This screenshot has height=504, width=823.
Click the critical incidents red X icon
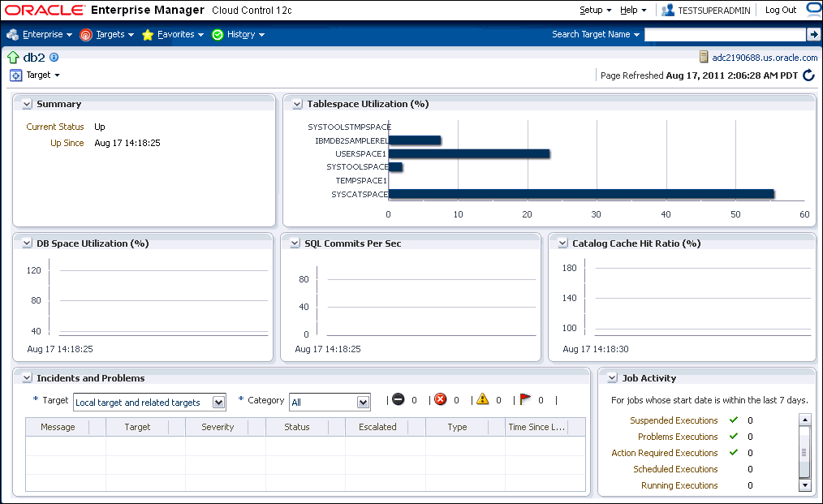(x=441, y=399)
